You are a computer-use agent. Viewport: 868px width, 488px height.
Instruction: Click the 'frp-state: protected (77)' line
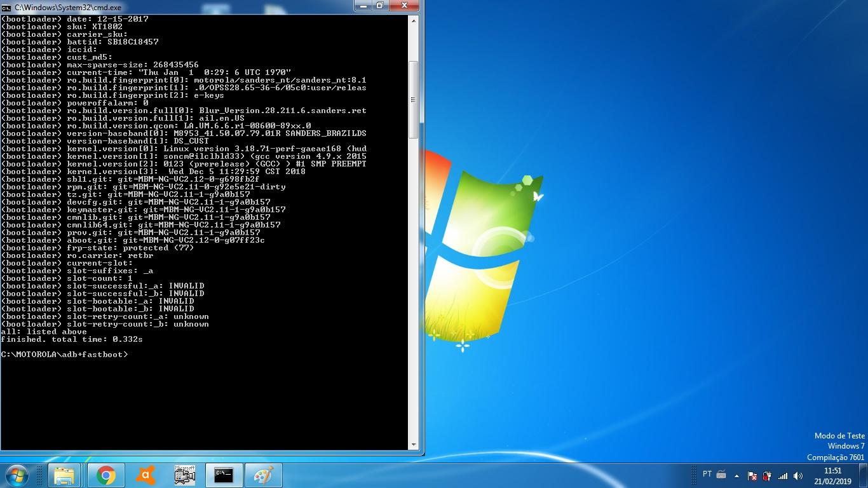click(x=97, y=248)
